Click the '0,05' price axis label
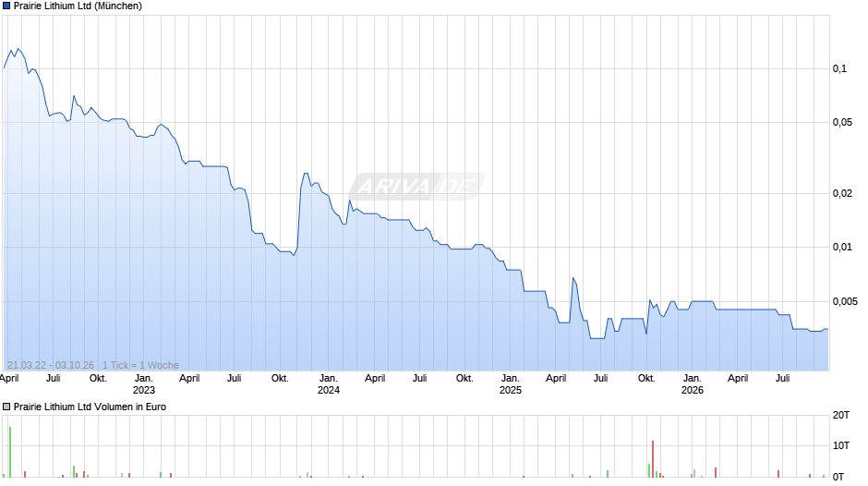Viewport: 868px width, 486px height. [x=842, y=123]
